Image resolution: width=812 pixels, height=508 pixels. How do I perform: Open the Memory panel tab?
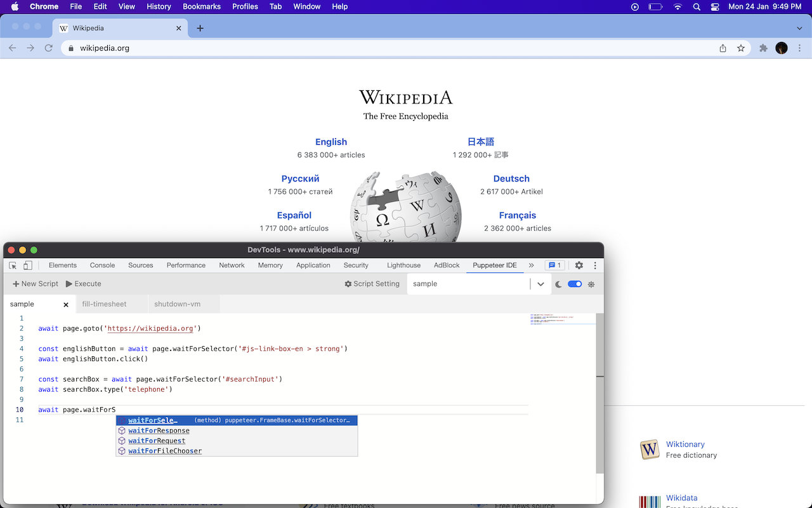click(270, 265)
